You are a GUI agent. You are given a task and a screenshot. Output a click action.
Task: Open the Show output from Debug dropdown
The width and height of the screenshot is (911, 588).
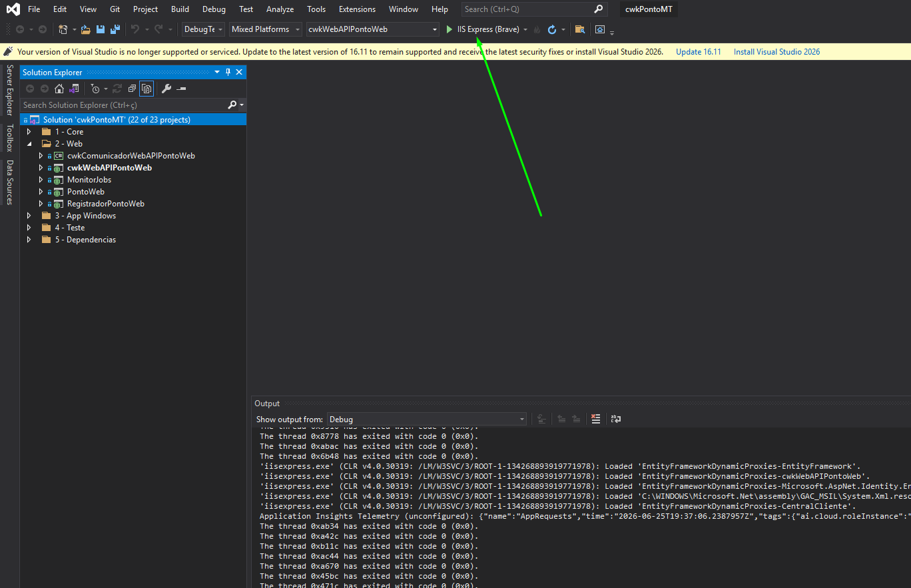427,419
